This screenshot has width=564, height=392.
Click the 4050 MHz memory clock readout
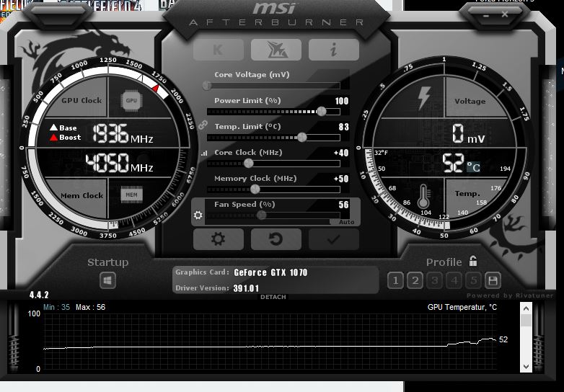[119, 163]
